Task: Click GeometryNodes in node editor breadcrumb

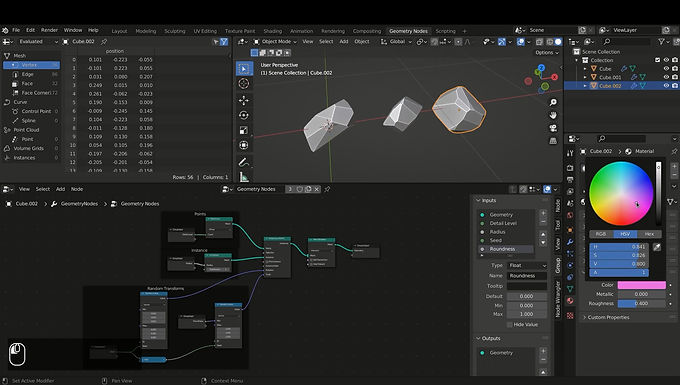Action: click(79, 204)
